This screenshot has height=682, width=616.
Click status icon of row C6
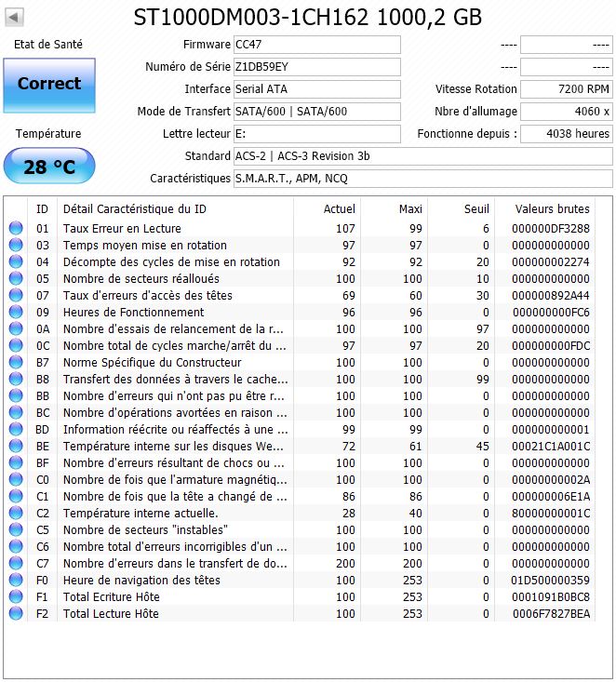[16, 547]
